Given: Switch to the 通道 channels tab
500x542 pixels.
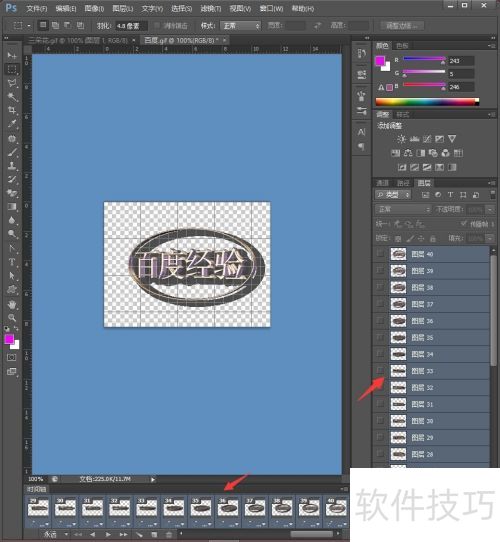Looking at the screenshot, I should point(382,183).
